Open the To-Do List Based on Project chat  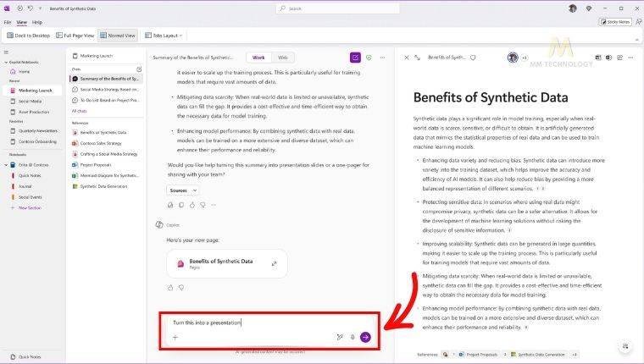[106, 100]
